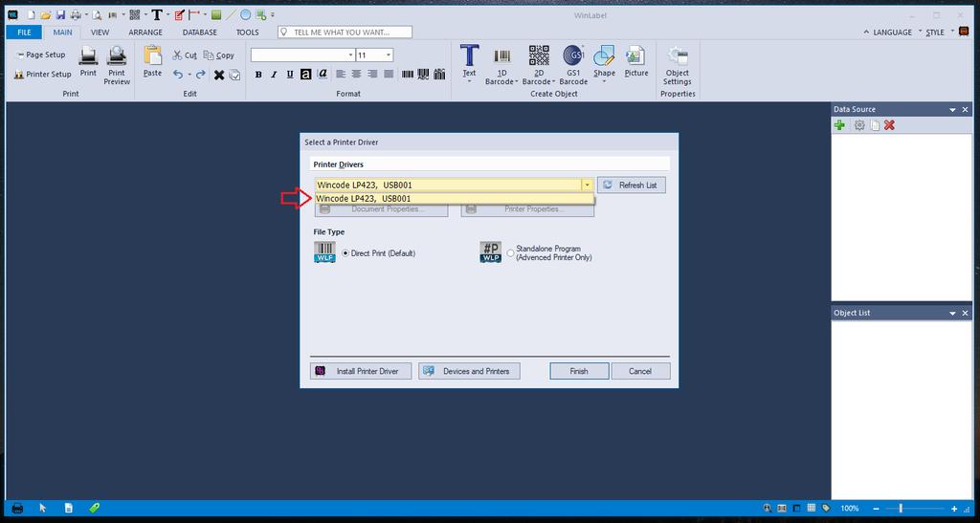Click the GS1 Barcode tool

[573, 65]
